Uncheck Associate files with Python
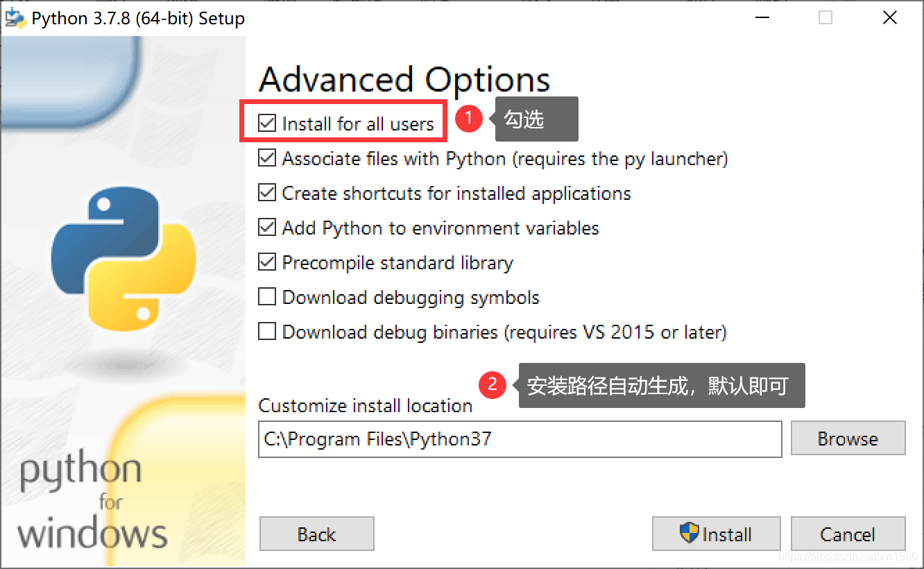The width and height of the screenshot is (924, 569). click(x=267, y=159)
